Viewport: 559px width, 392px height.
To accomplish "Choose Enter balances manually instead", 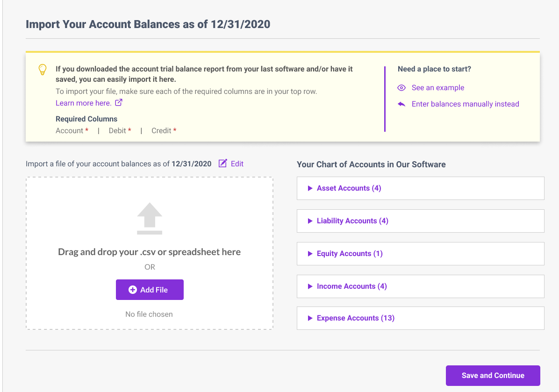I will 465,104.
